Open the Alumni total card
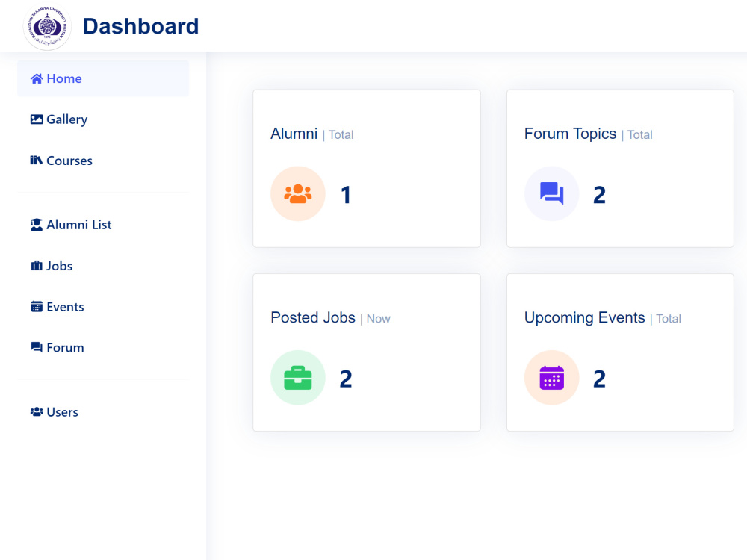 tap(366, 168)
